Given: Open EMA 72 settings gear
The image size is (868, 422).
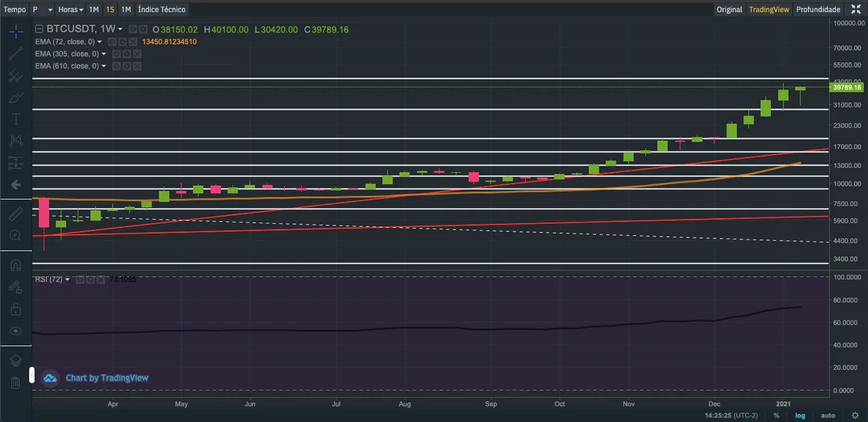Looking at the screenshot, I should pos(122,42).
